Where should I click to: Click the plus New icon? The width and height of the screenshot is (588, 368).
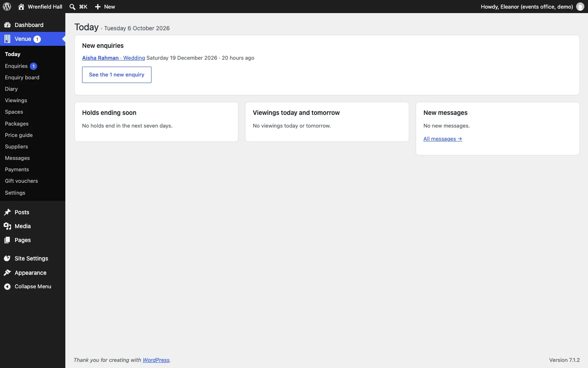click(98, 7)
